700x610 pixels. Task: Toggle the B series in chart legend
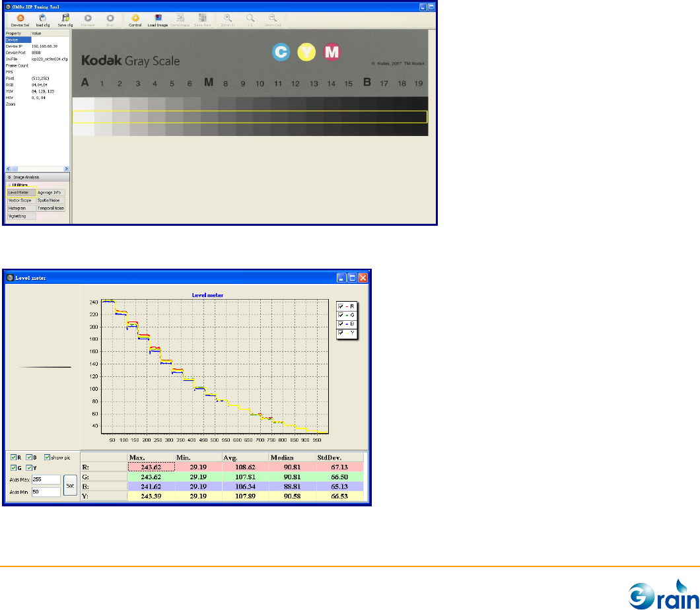[341, 324]
